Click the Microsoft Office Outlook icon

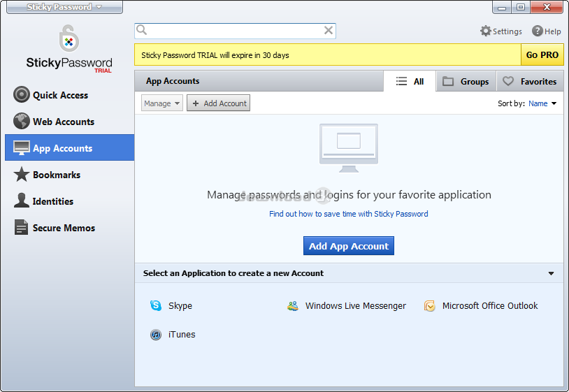(x=430, y=305)
